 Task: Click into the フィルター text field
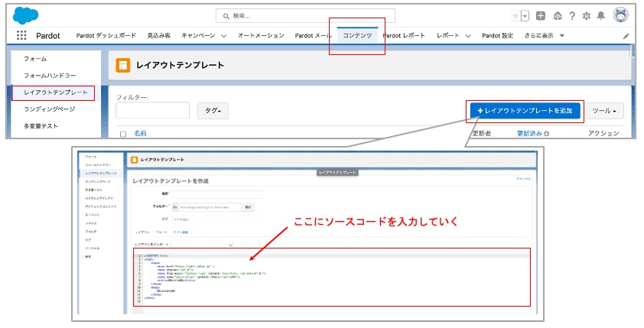coord(152,110)
